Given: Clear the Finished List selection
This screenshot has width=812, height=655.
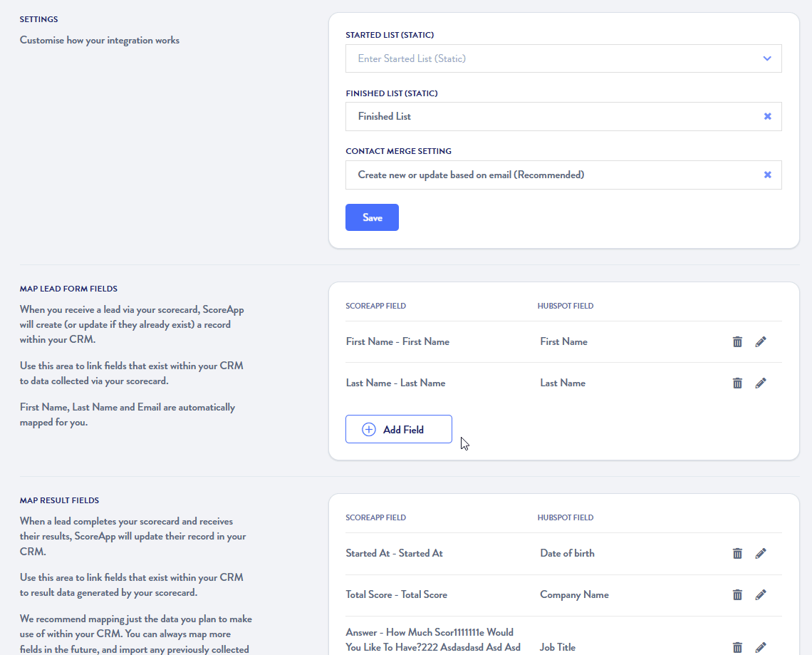Looking at the screenshot, I should [x=767, y=117].
